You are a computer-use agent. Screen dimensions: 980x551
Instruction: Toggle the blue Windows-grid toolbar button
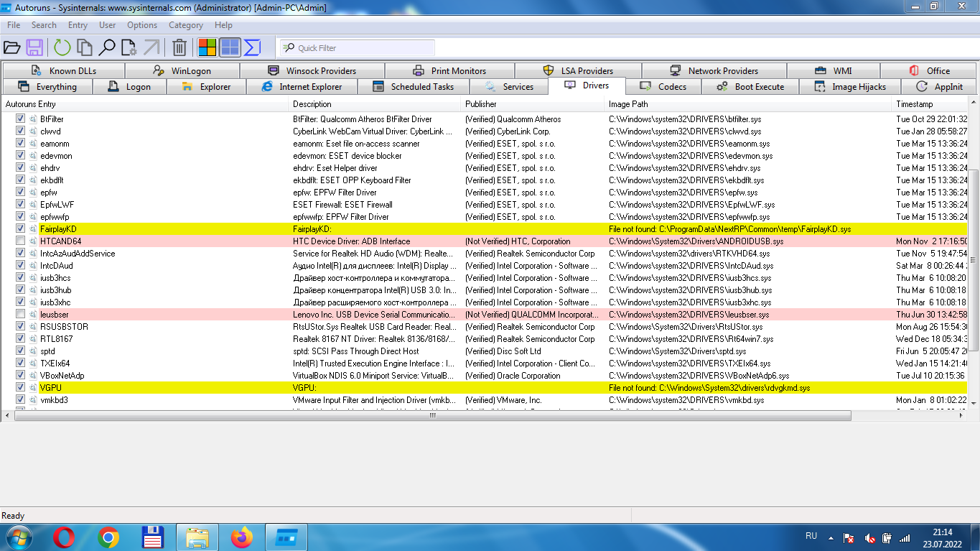[230, 48]
